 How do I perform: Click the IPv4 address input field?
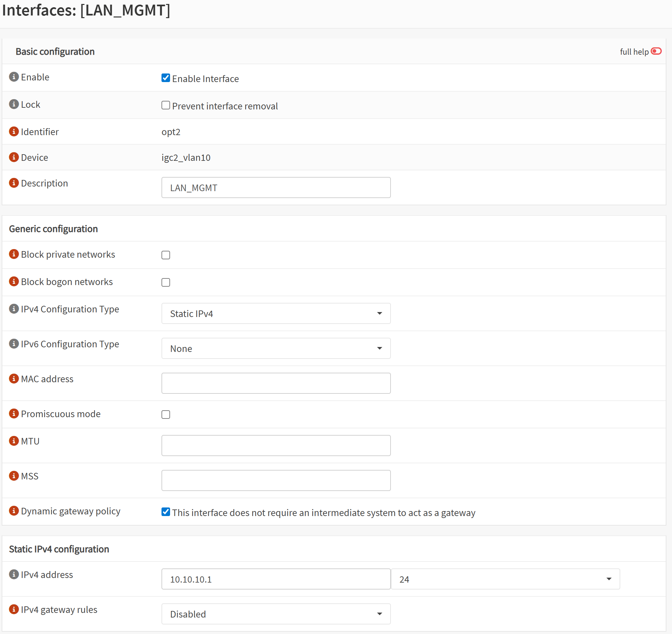(x=276, y=579)
